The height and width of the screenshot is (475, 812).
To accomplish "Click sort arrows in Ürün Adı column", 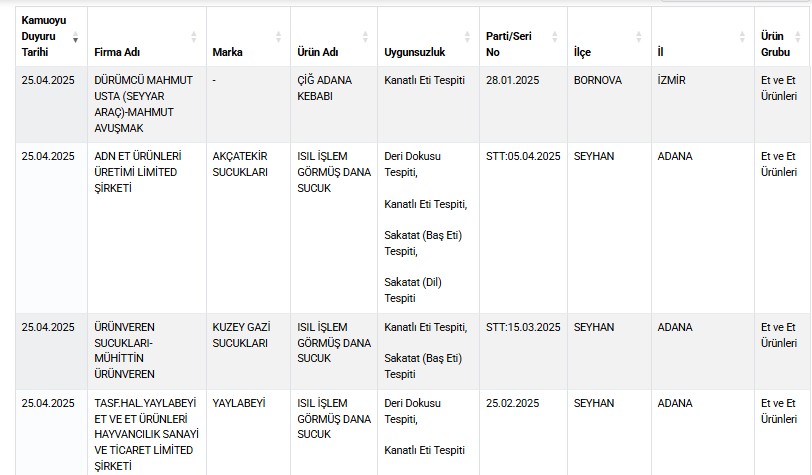I will (366, 37).
